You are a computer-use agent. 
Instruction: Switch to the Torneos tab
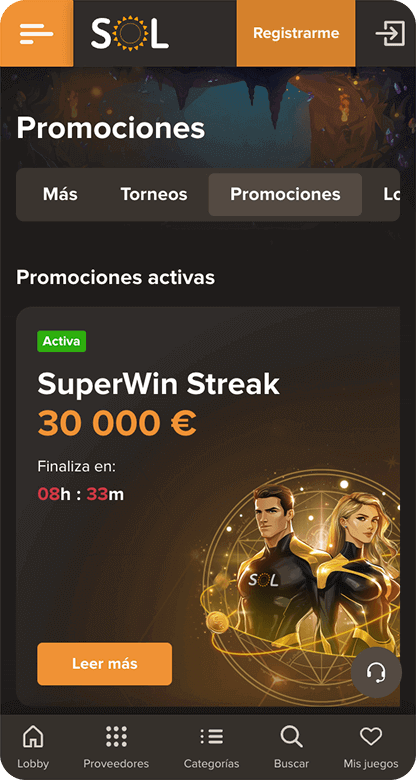[154, 194]
